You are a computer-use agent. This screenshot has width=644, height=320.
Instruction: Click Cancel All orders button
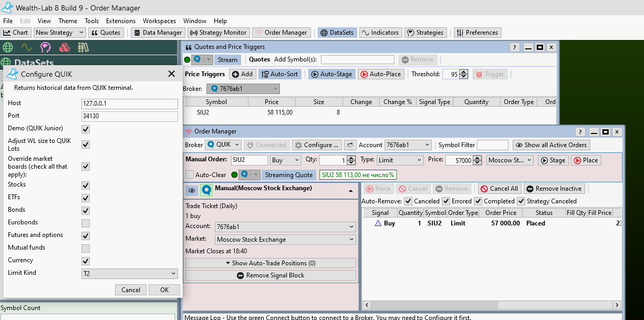[500, 189]
